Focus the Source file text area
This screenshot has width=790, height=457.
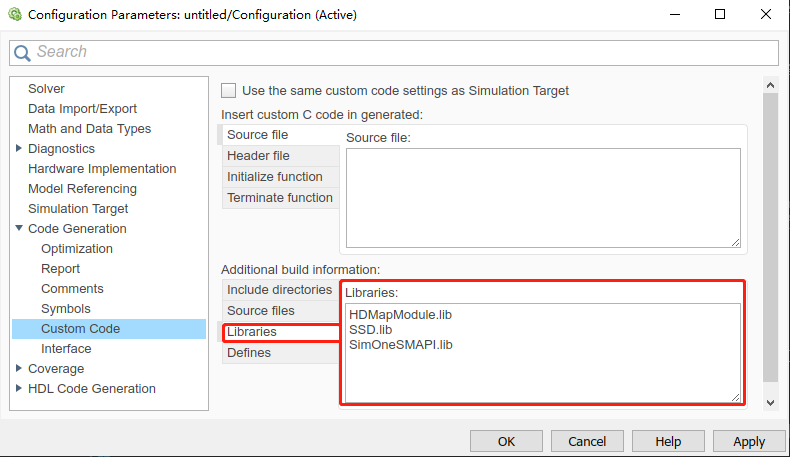click(x=543, y=198)
